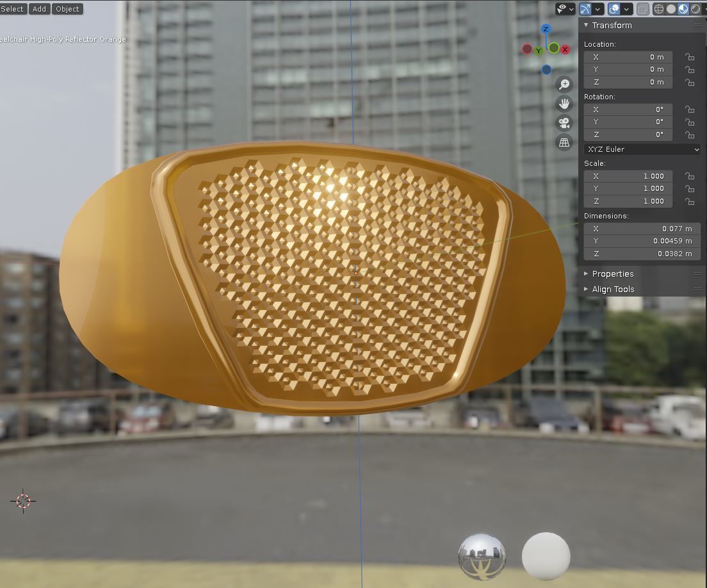Open selectability and visibility filter popover
Viewport: 707px width, 588px height.
coord(565,9)
